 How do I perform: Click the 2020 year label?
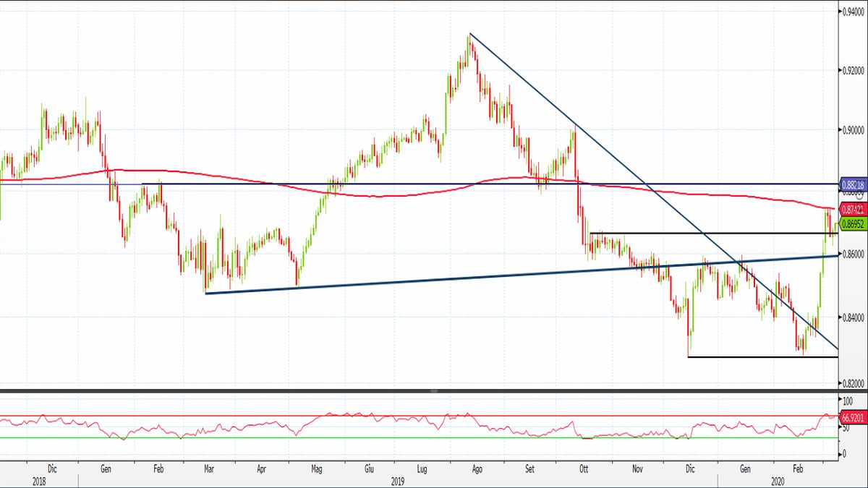778,480
